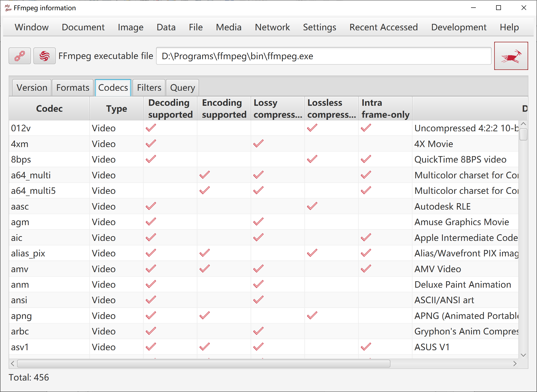Click the horizontal scrollbar left arrow

[x=13, y=364]
